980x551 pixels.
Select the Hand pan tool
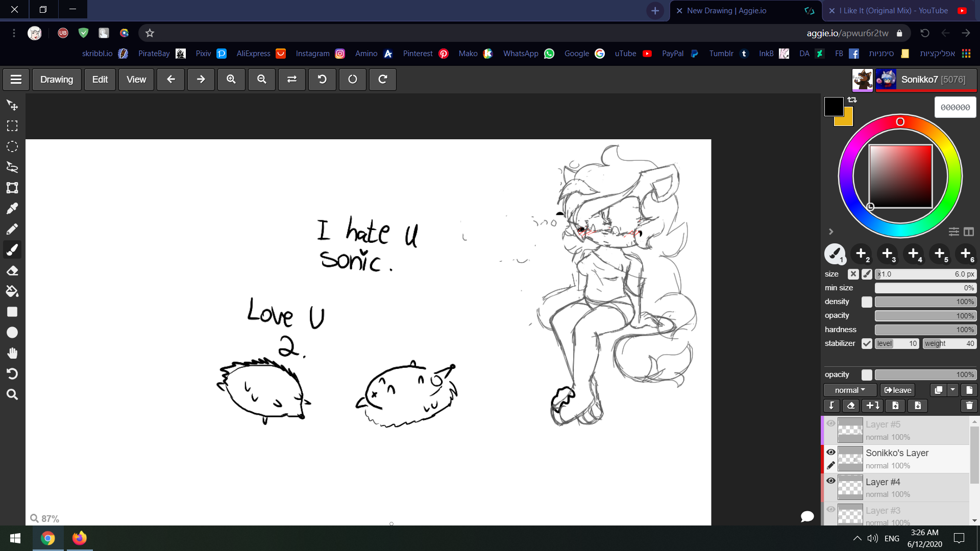click(x=12, y=353)
